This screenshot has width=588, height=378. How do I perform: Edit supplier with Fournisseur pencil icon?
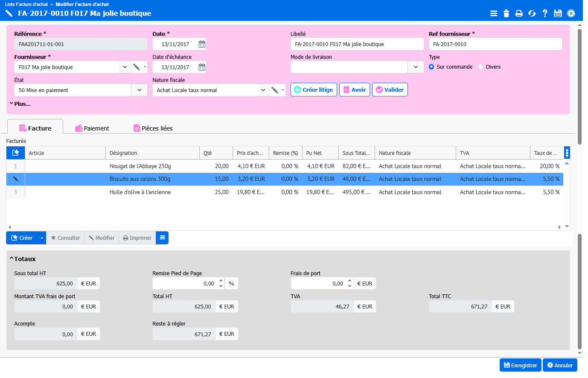(136, 67)
